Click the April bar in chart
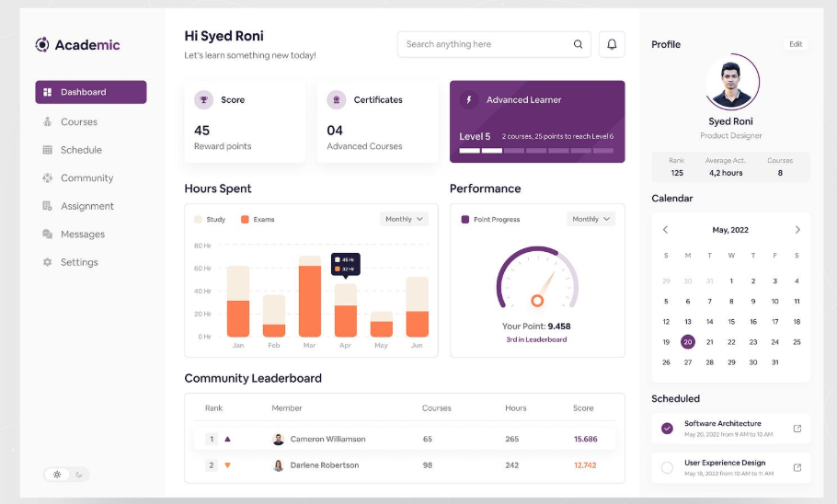The image size is (837, 504). [345, 310]
